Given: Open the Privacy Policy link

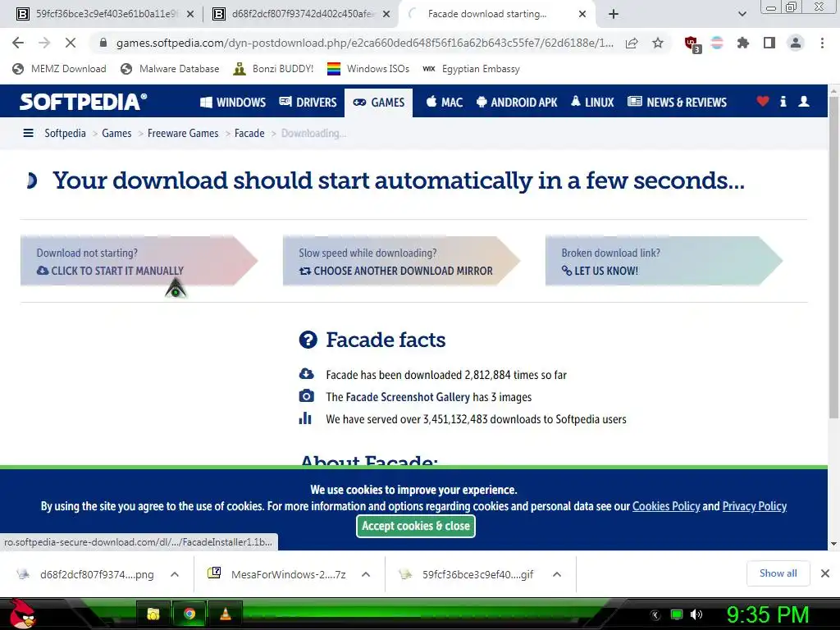Looking at the screenshot, I should tap(755, 506).
